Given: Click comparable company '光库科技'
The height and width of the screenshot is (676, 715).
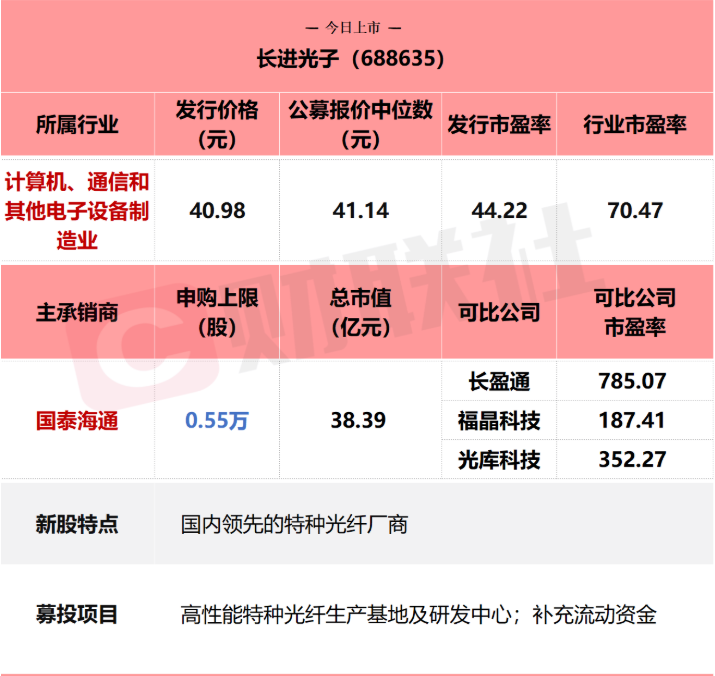Looking at the screenshot, I should click(499, 460).
